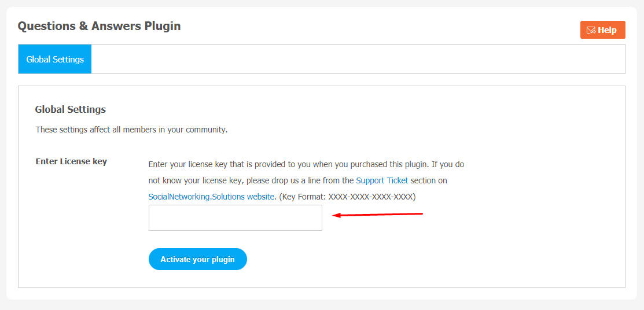The width and height of the screenshot is (644, 310).
Task: Click the word 'website' in the blue link
Action: (260, 197)
